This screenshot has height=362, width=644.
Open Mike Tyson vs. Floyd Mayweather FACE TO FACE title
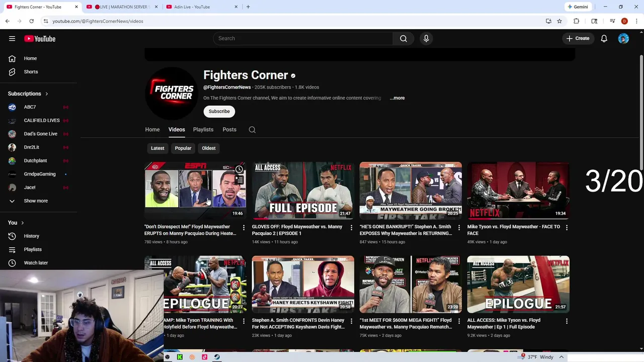[513, 230]
